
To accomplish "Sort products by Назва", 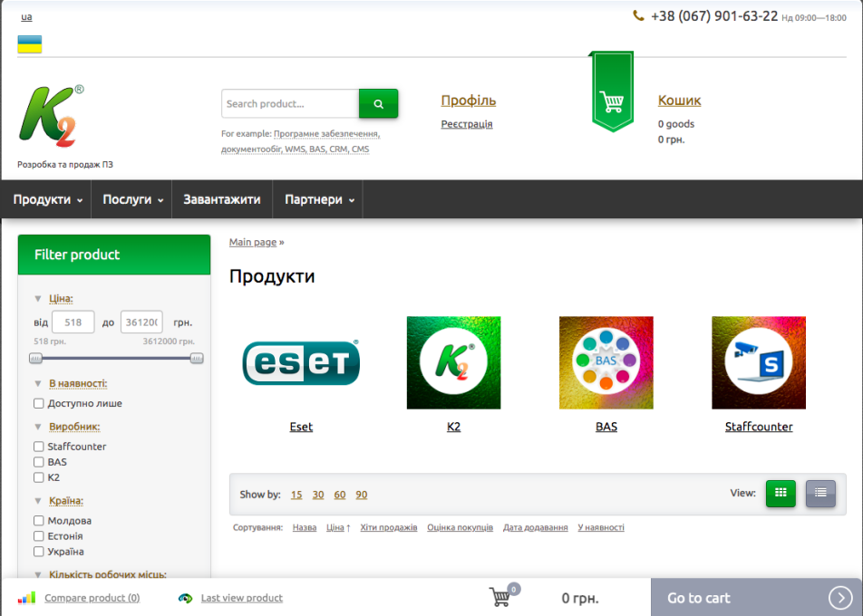I will pos(305,527).
